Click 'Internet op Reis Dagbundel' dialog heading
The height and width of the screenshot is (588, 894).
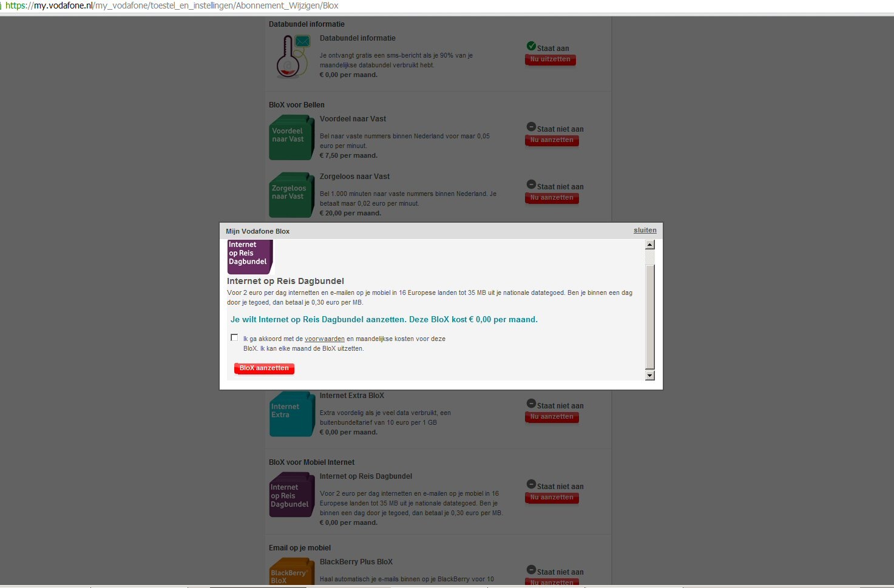click(285, 281)
